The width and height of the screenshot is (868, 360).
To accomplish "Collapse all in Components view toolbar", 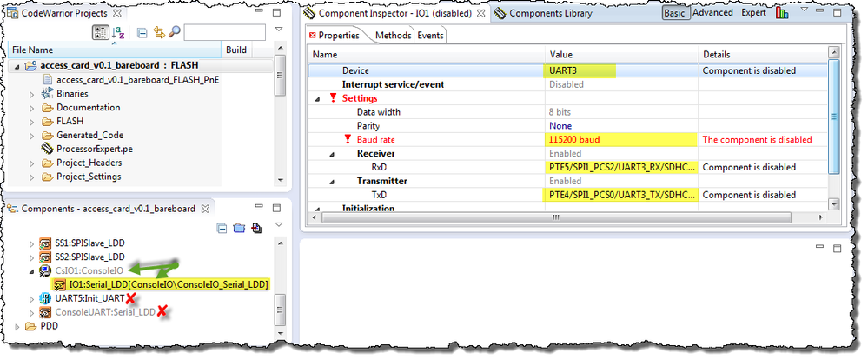I will click(222, 228).
